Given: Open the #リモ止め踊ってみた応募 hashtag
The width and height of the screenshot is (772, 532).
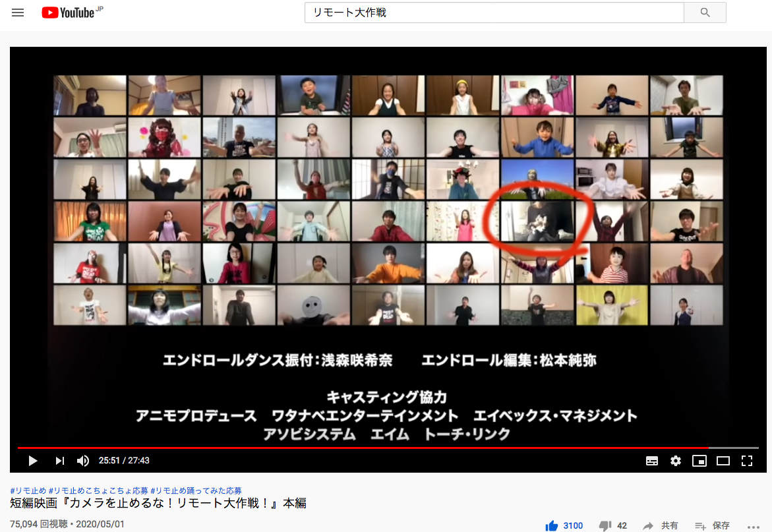Looking at the screenshot, I should coord(196,490).
